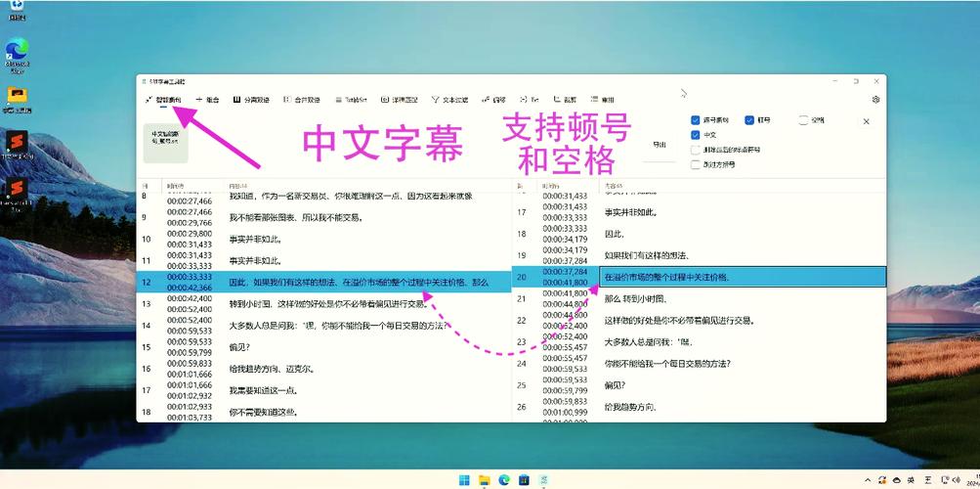Image resolution: width=980 pixels, height=489 pixels.
Task: Click the 导出 export button
Action: point(660,145)
